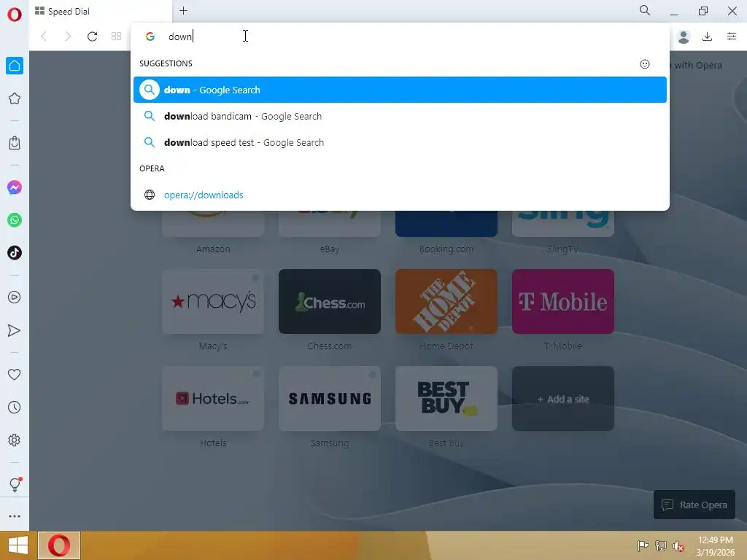Open the Best Buy speed dial tile

click(446, 399)
